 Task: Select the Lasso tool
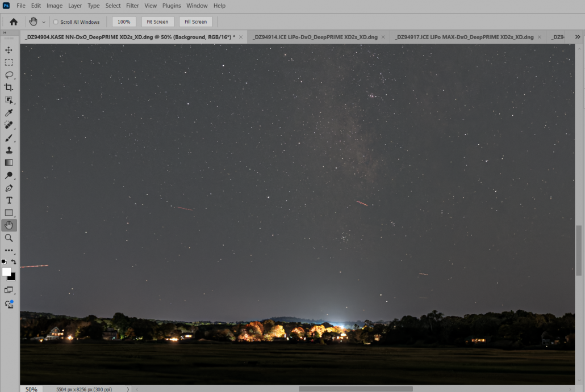point(9,75)
